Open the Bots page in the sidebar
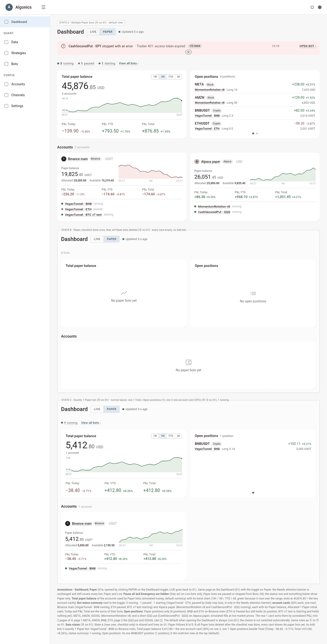 [25, 64]
